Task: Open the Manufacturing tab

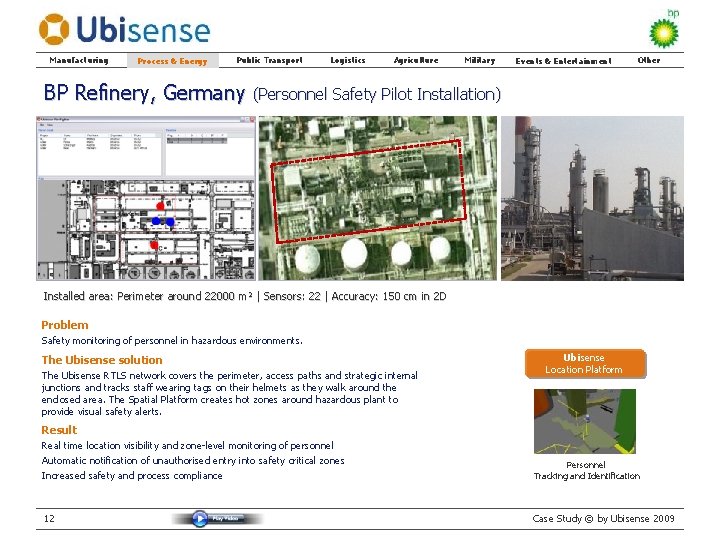Action: coord(79,60)
